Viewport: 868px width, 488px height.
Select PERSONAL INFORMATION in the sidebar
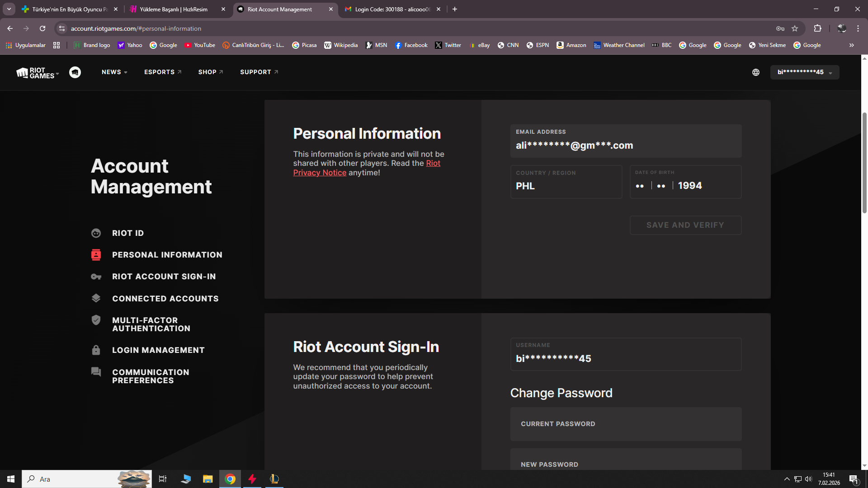167,255
